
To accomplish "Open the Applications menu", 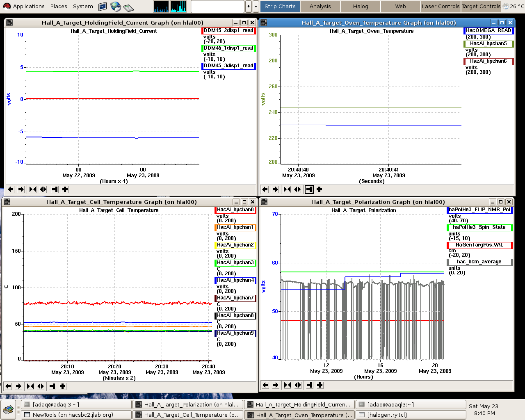I will 29,6.
